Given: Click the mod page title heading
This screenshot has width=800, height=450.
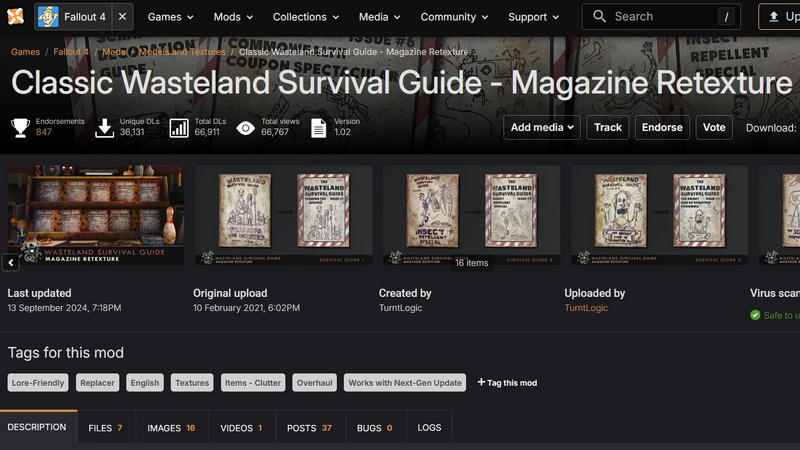Looking at the screenshot, I should (x=402, y=83).
